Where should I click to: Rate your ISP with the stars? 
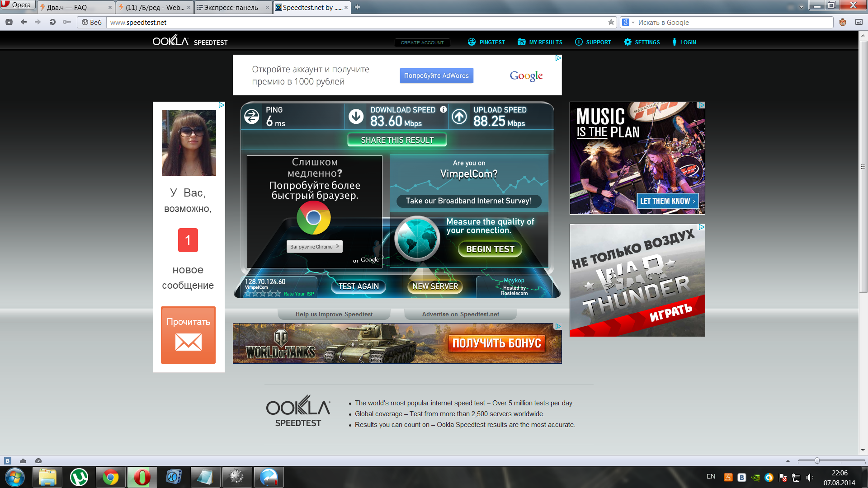tap(262, 294)
